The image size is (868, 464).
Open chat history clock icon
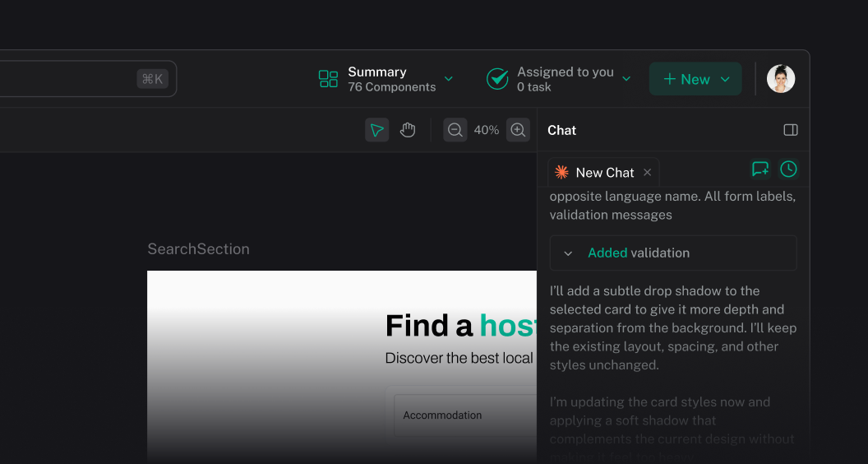tap(789, 169)
